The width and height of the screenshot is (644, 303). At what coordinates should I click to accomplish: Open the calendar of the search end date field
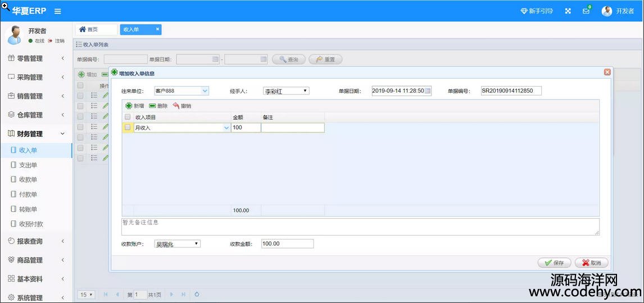tap(264, 59)
